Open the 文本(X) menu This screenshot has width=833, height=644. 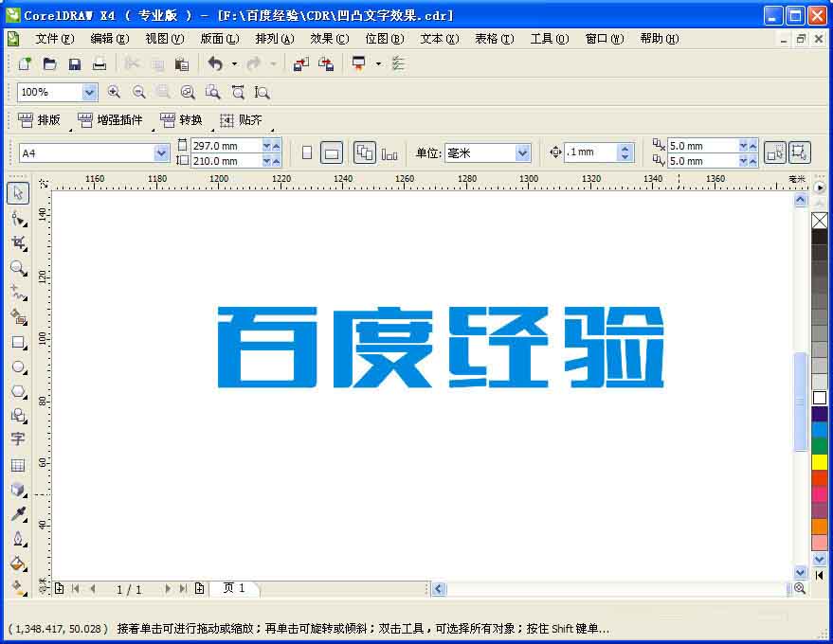click(x=440, y=39)
